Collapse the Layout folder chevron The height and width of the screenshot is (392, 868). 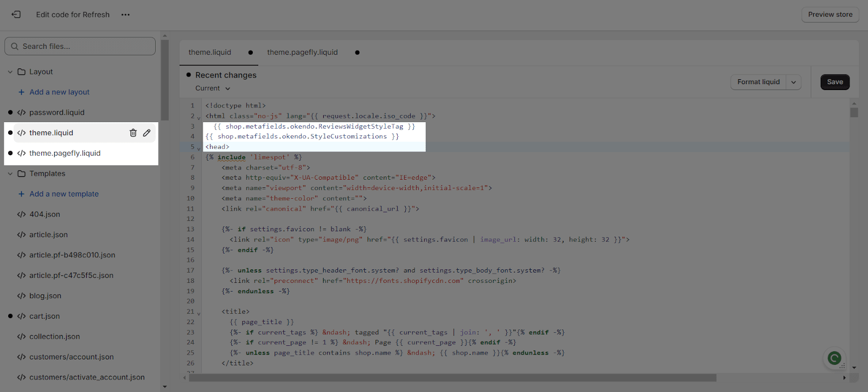pos(10,72)
